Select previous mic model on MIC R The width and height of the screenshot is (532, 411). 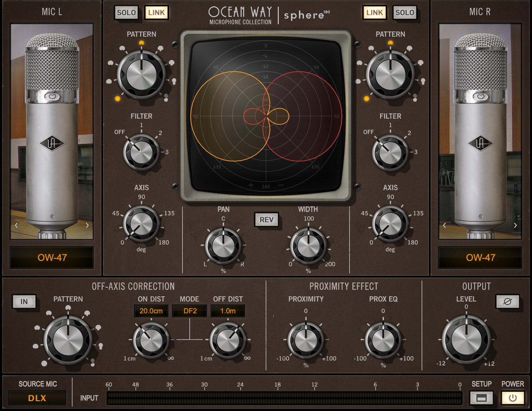pos(445,225)
